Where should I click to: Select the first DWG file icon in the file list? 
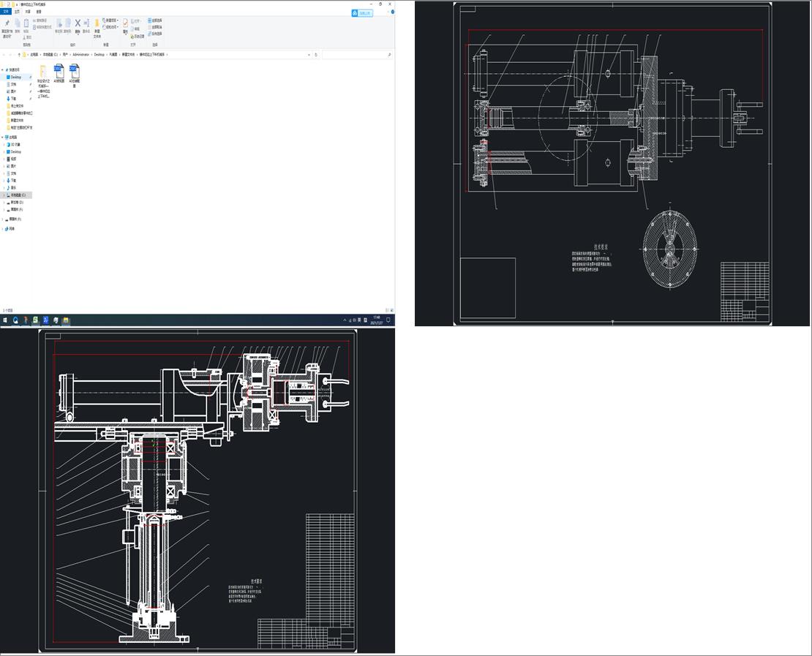[x=59, y=71]
